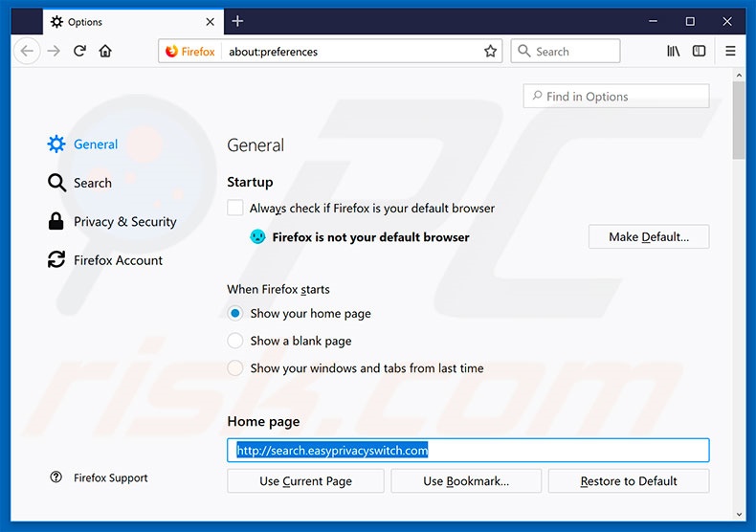
Task: Click Use Current Page button
Action: coord(305,481)
